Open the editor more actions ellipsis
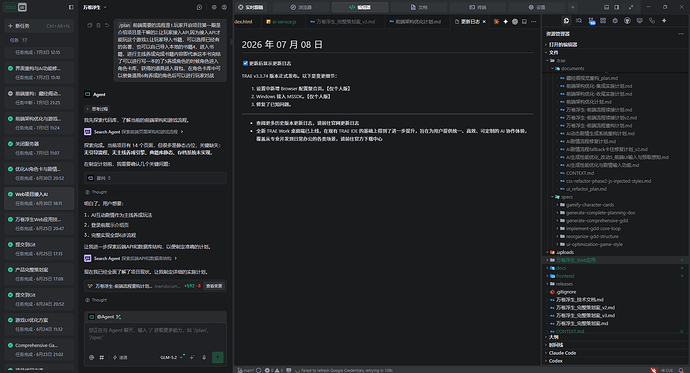 533,22
